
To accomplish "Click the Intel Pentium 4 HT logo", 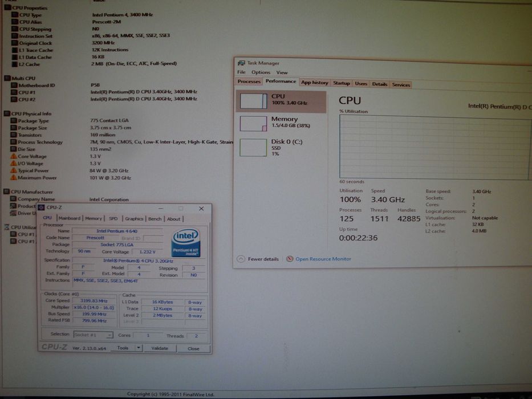I will (186, 243).
